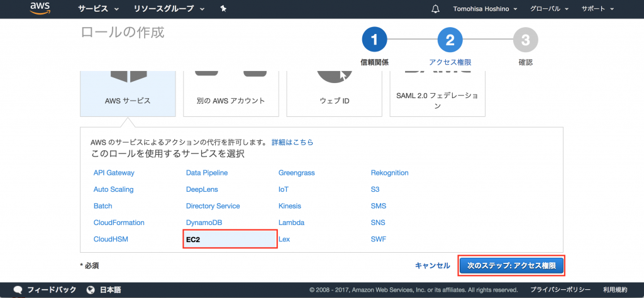The image size is (644, 298).
Task: Click the キャンセル link
Action: coord(433,265)
